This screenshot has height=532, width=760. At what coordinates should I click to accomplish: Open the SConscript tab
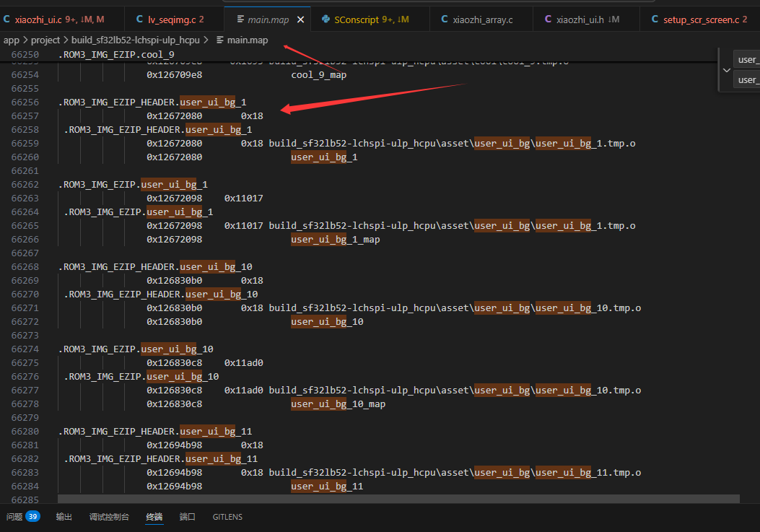[370, 19]
